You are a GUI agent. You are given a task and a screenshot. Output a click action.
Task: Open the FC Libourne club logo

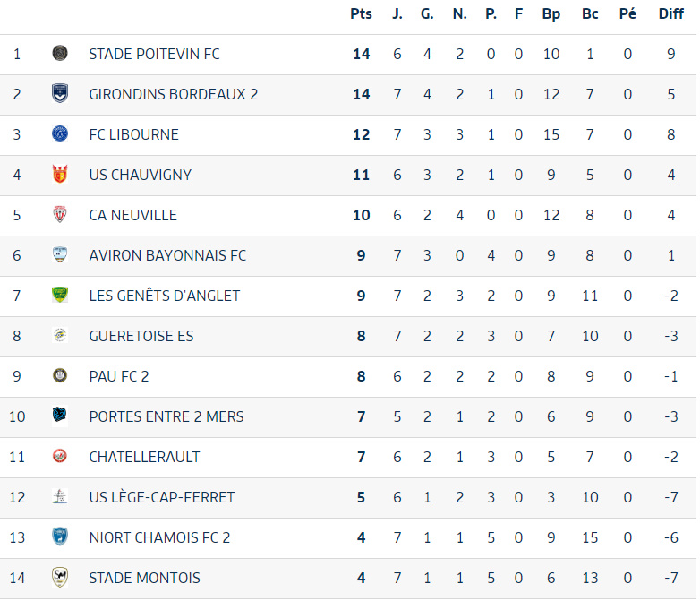60,133
